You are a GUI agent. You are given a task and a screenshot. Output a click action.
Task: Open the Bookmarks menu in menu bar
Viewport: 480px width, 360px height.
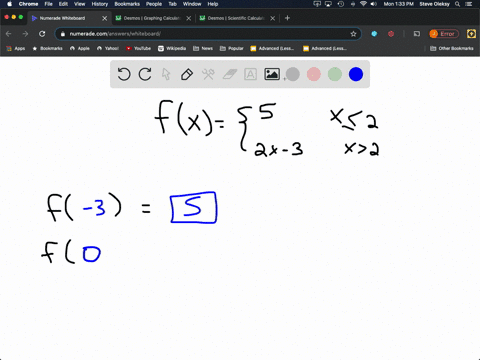(x=127, y=4)
